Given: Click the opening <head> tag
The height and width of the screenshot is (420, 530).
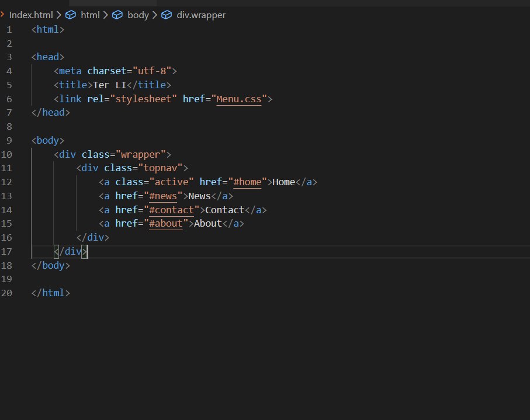Looking at the screenshot, I should tap(48, 57).
